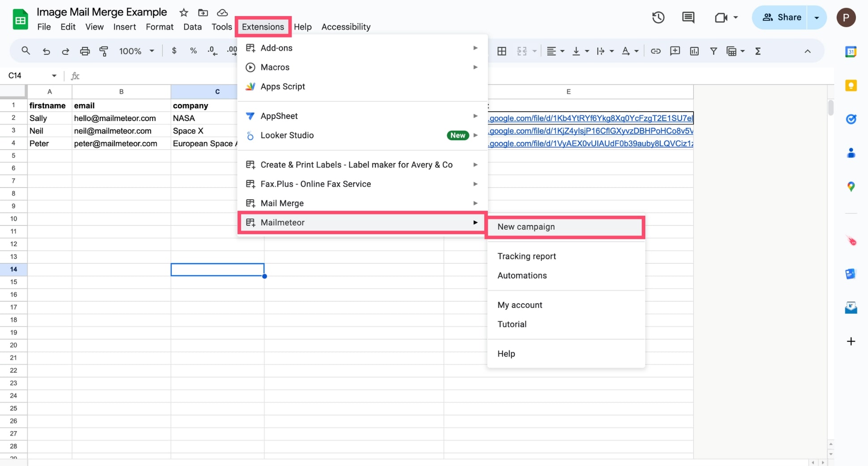Click the Google Sheets home icon

tap(20, 19)
